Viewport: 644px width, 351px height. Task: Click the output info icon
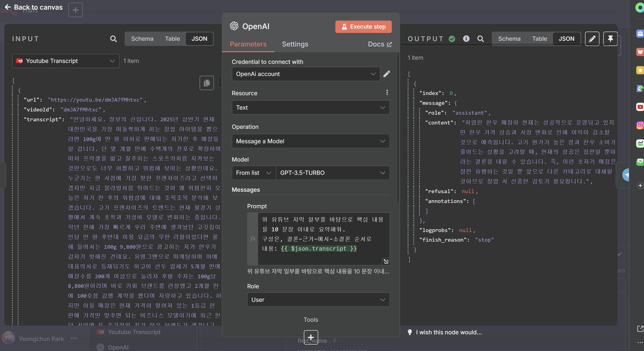(x=466, y=38)
